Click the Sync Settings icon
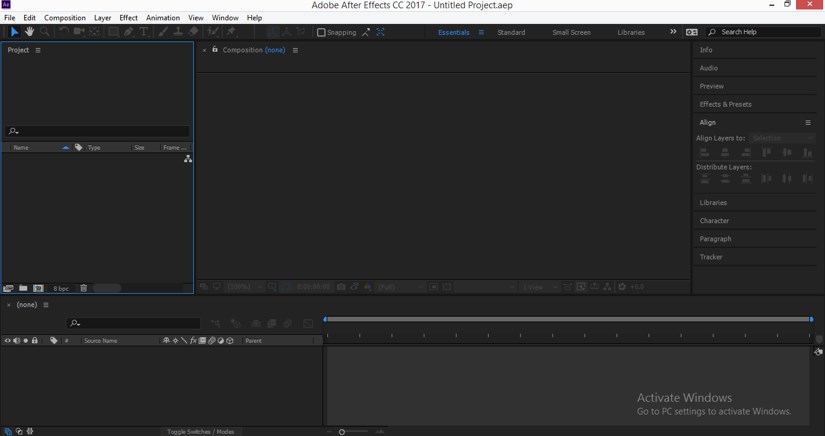Viewport: 825px width, 436px height. click(x=691, y=32)
